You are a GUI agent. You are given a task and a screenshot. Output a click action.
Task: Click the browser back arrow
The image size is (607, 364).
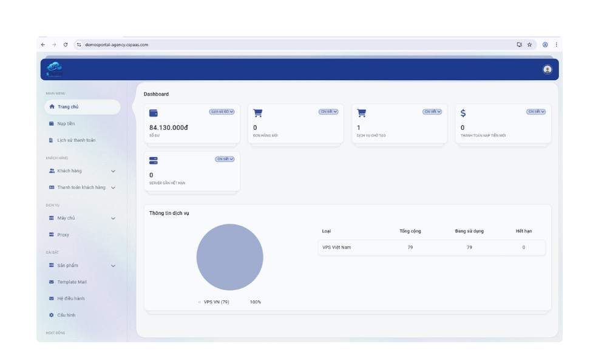(43, 44)
